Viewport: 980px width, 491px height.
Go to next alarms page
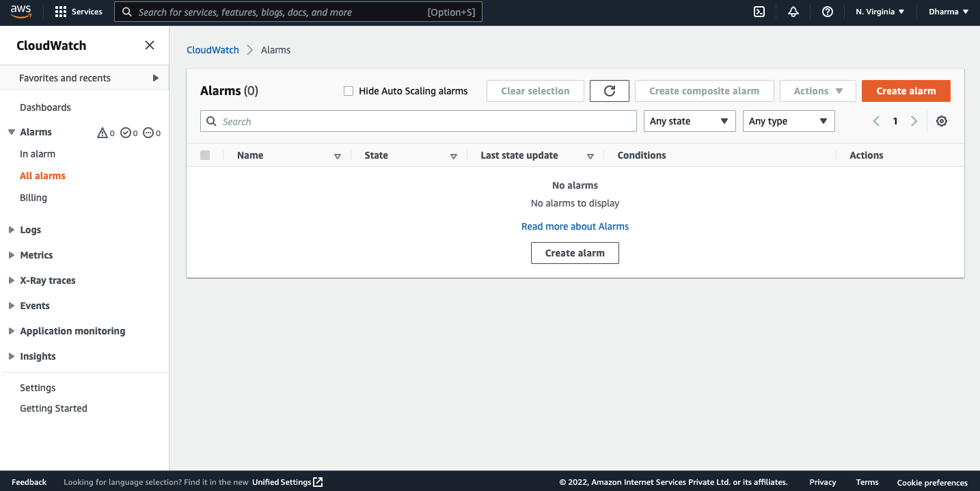(914, 121)
